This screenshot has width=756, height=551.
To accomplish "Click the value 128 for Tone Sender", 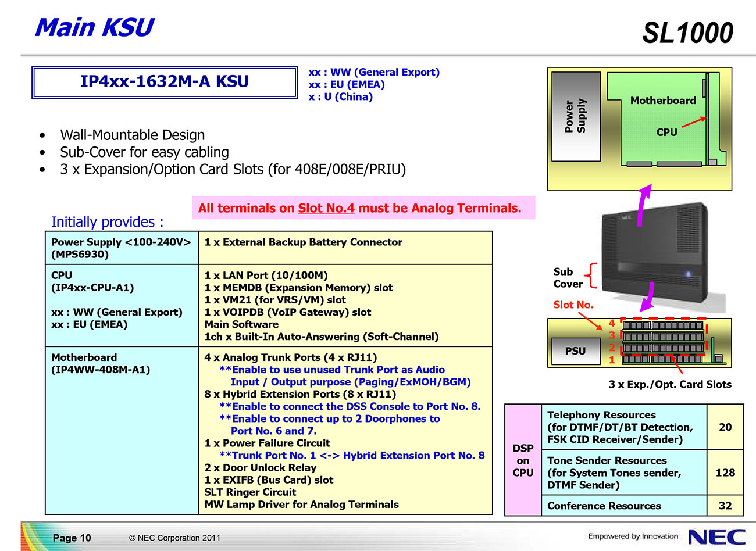I will tap(725, 473).
